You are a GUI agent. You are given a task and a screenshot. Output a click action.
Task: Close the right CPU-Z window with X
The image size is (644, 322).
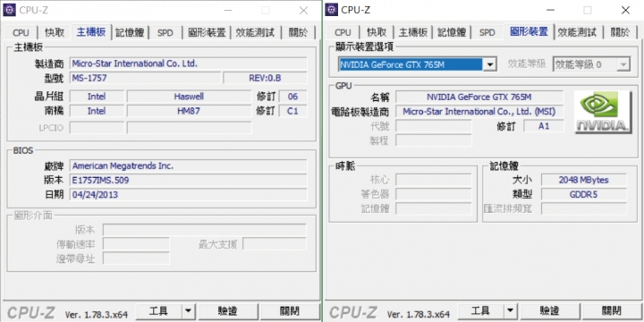(625, 10)
